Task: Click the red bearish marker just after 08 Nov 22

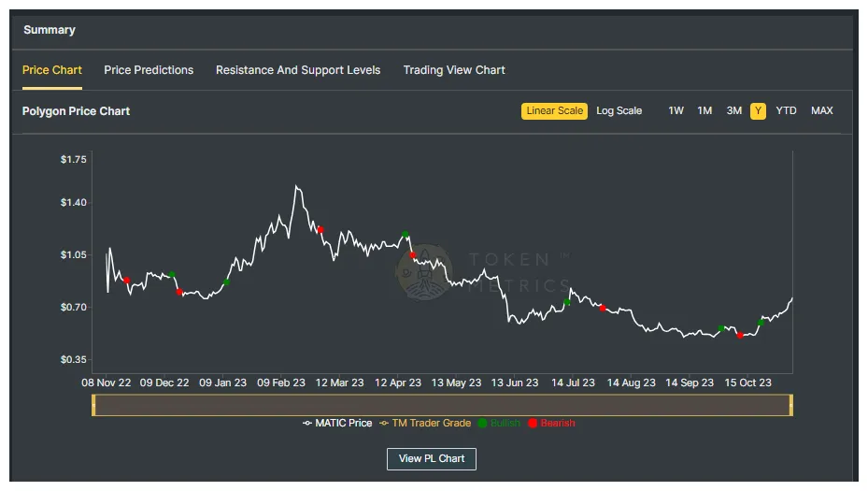Action: point(127,281)
